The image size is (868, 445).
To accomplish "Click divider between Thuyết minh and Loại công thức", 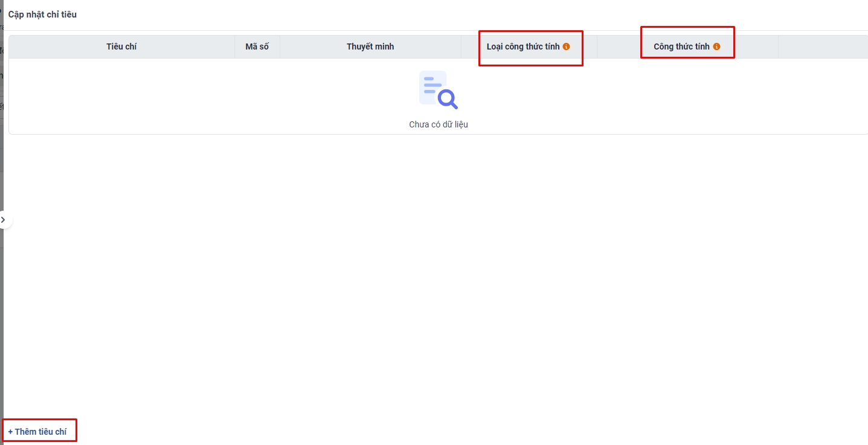I will coord(461,46).
